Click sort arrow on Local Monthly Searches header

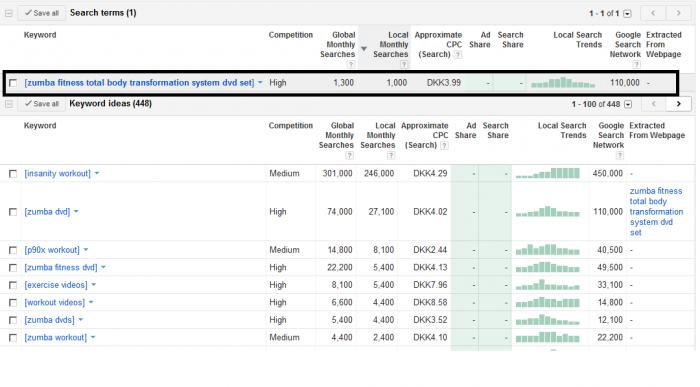coord(364,49)
